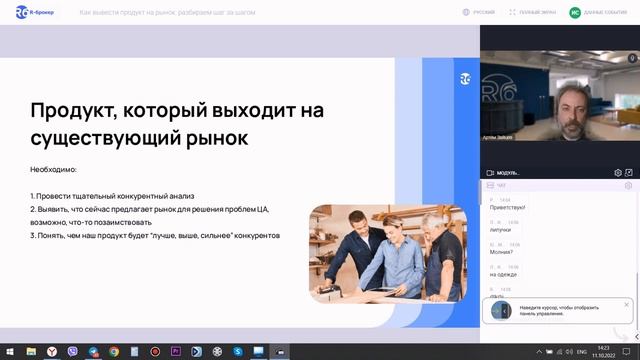Image resolution: width=640 pixels, height=360 pixels.
Task: Switch to full screen mode
Action: pyautogui.click(x=532, y=12)
